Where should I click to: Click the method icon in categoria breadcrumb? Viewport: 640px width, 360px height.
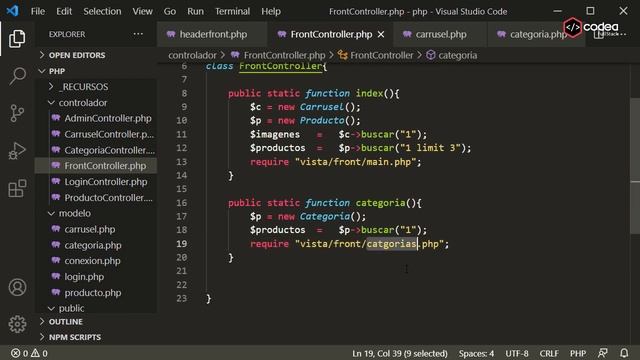click(x=431, y=55)
